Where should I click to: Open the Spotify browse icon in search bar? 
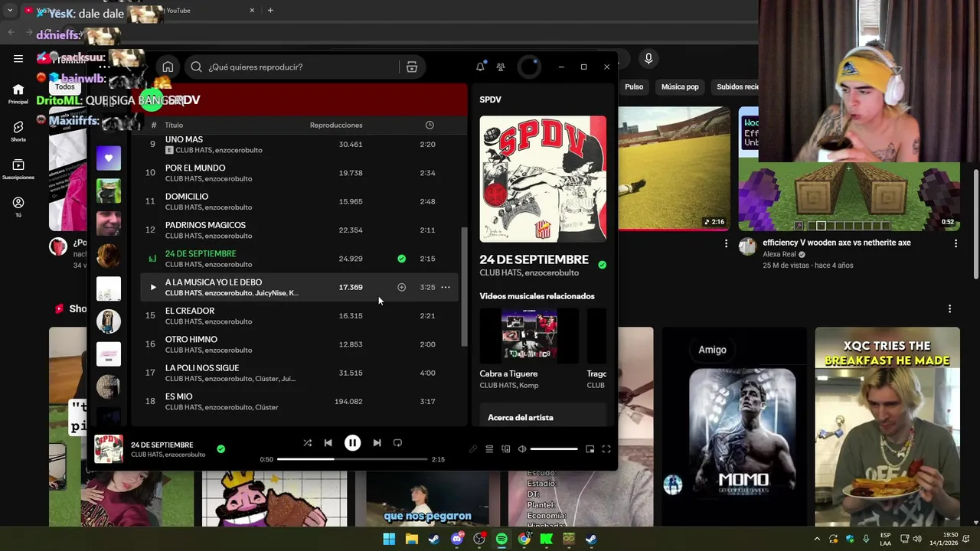click(x=412, y=67)
